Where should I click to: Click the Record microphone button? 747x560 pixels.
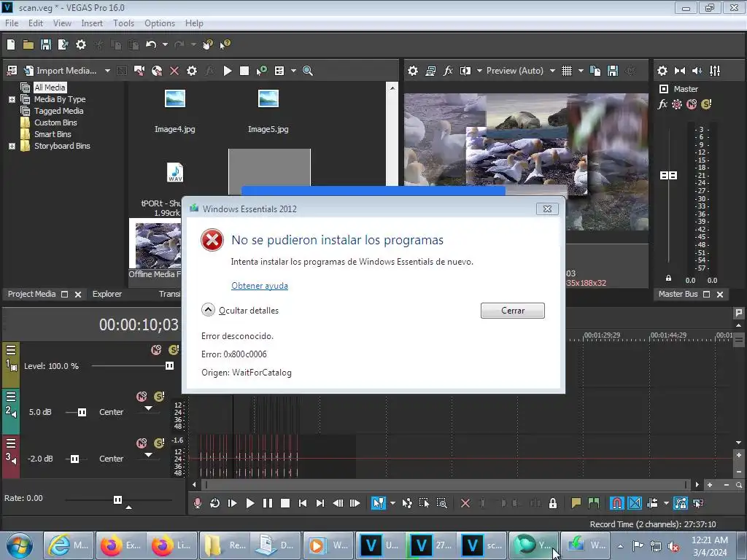point(197,503)
